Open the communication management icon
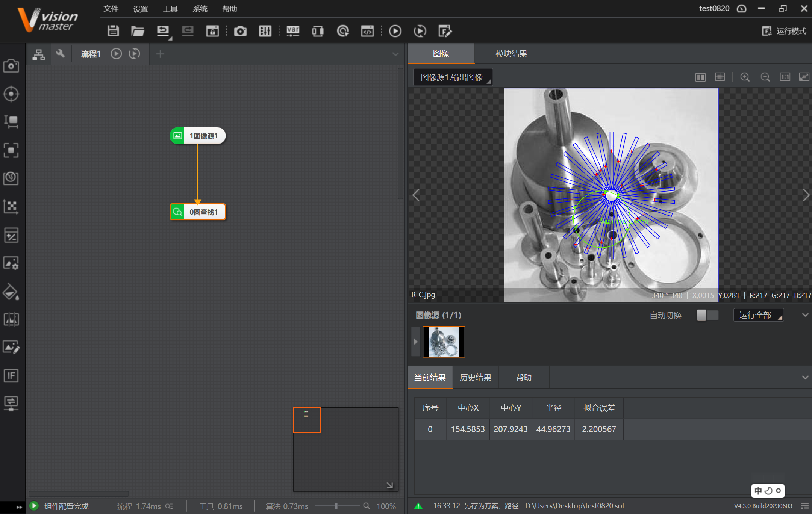Viewport: 812px width, 514px height. [x=318, y=31]
